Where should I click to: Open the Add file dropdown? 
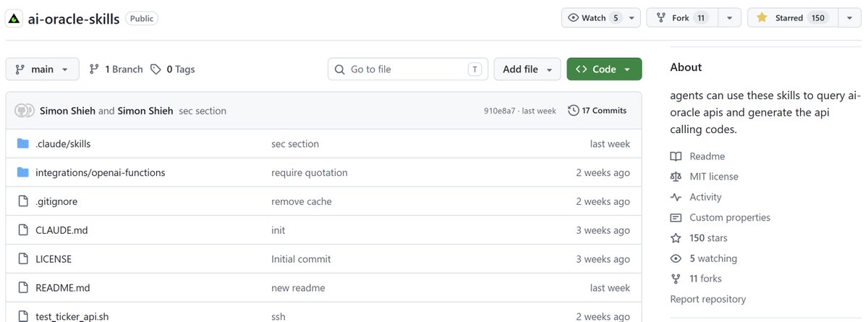coord(527,69)
